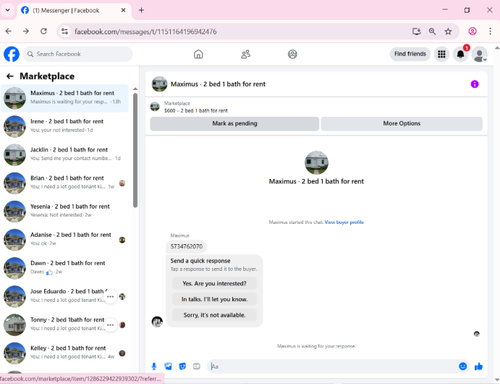Open options for Jose Eduardo conversation
This screenshot has height=384, width=500.
point(110,296)
